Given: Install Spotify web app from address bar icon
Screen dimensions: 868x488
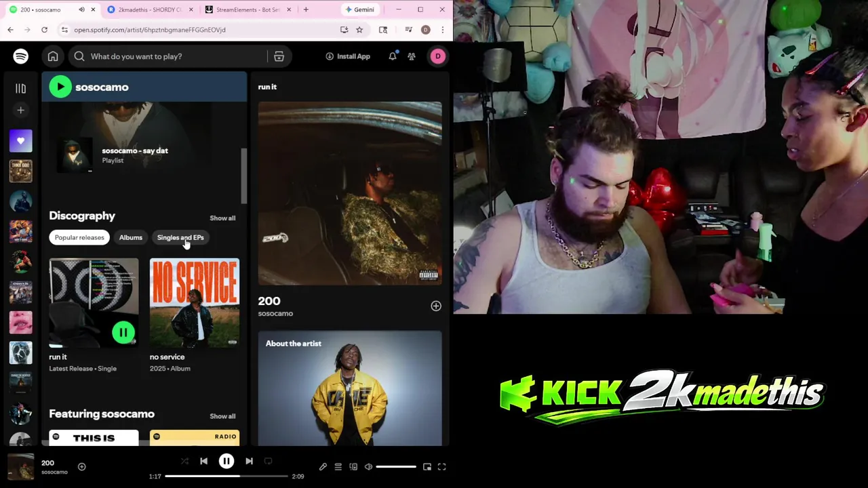Looking at the screenshot, I should [344, 30].
